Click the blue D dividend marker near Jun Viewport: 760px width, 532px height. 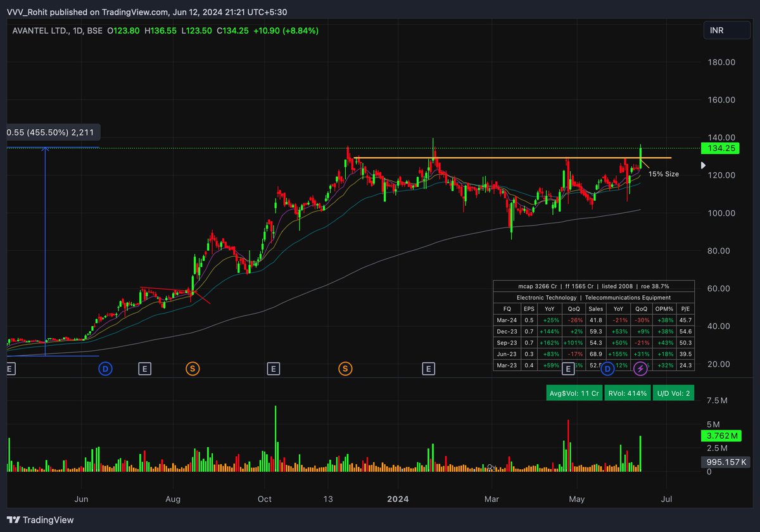click(105, 368)
